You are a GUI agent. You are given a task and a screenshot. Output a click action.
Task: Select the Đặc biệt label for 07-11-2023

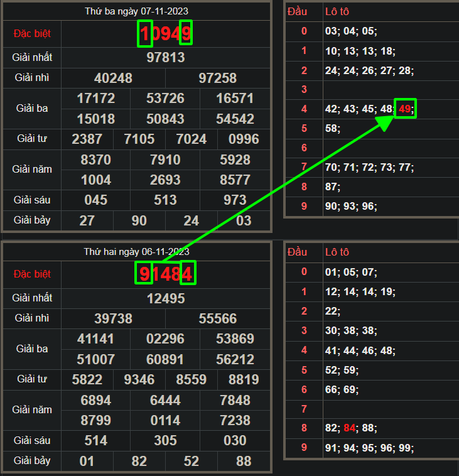tap(32, 34)
